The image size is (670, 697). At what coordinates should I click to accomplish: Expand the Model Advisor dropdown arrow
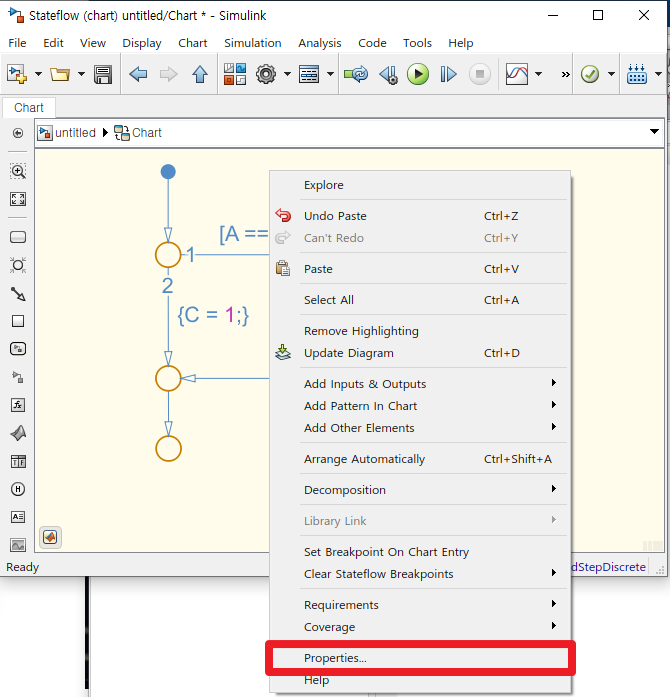[x=611, y=74]
